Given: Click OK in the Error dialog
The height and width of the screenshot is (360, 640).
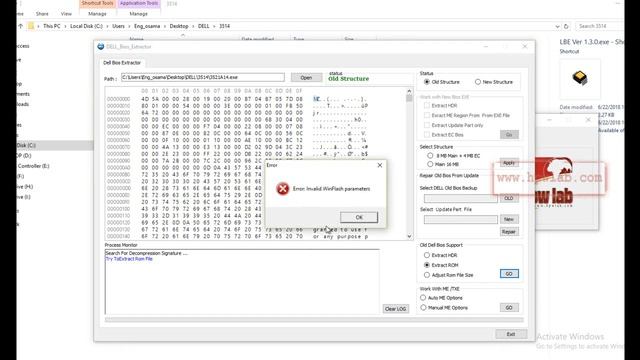Looking at the screenshot, I should click(x=359, y=217).
